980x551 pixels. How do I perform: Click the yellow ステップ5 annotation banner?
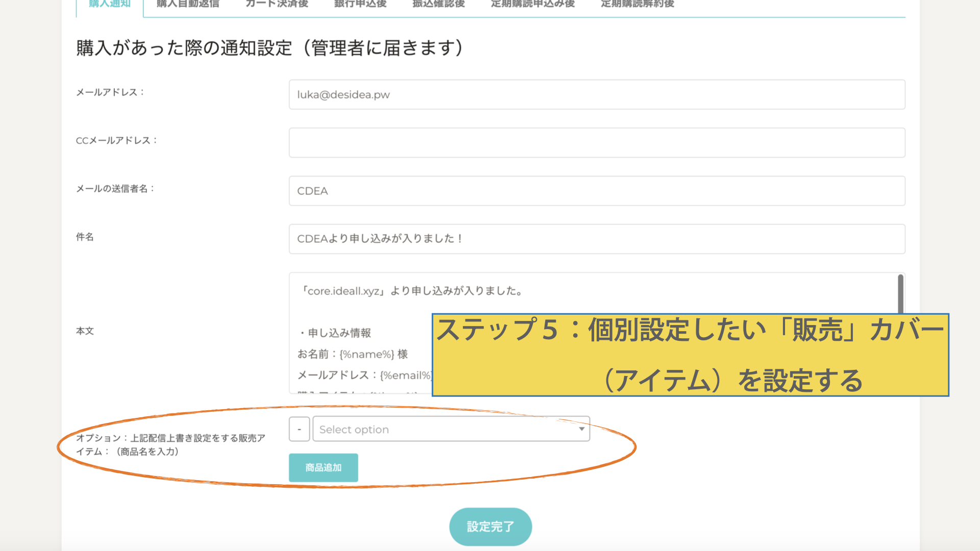pos(690,355)
